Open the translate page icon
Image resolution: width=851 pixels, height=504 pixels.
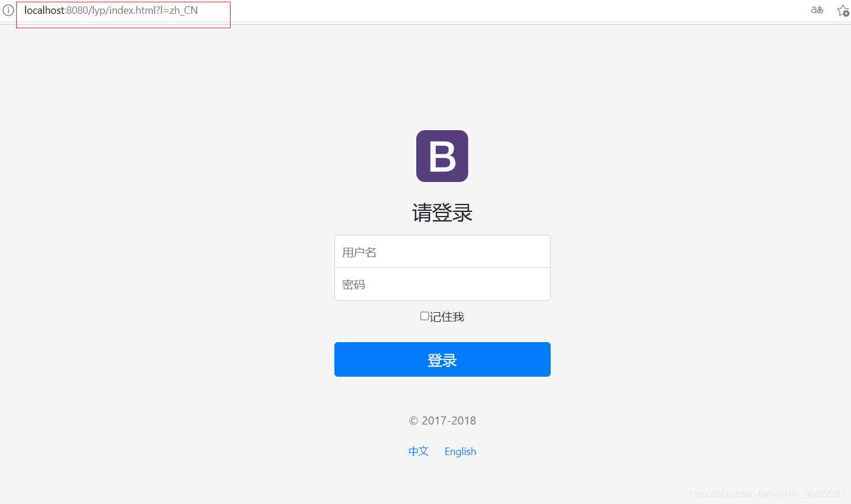817,10
